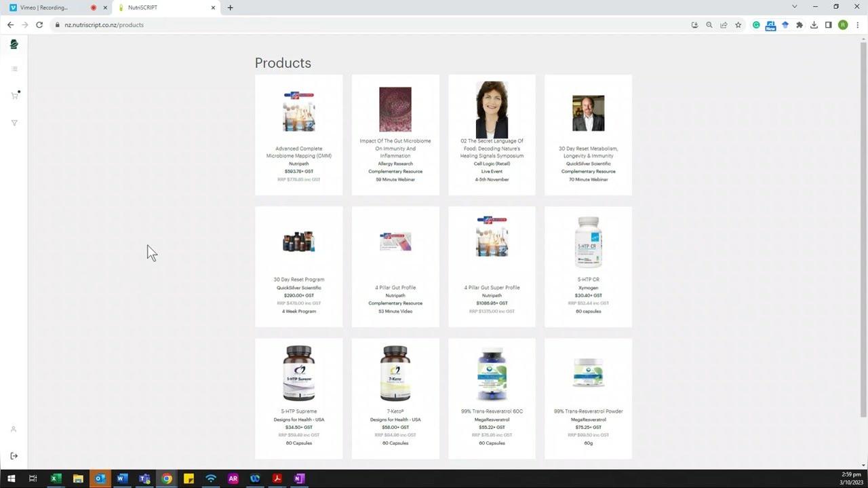This screenshot has height=488, width=868.
Task: Open Advanced Complete Microbiome Mapping product image
Action: tap(299, 111)
